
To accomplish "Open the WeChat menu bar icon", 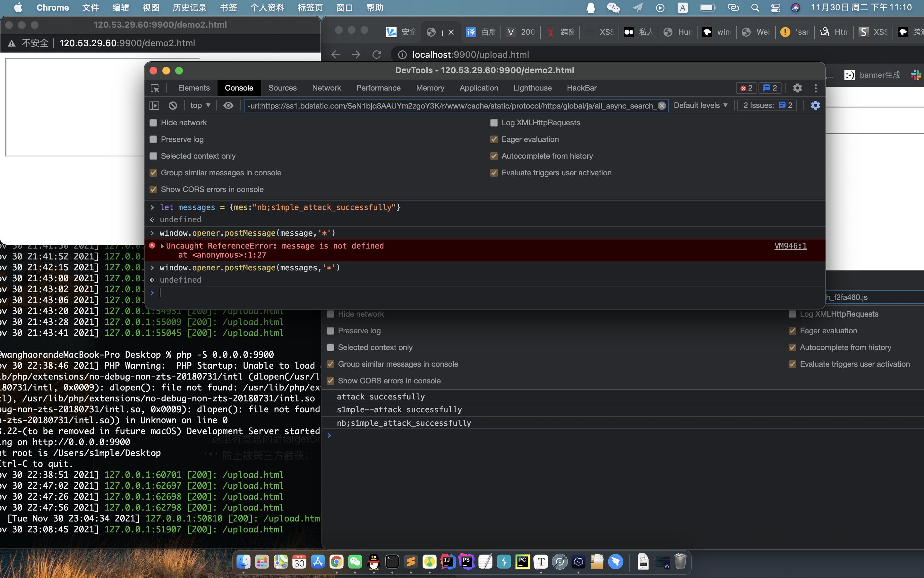I will tap(613, 8).
